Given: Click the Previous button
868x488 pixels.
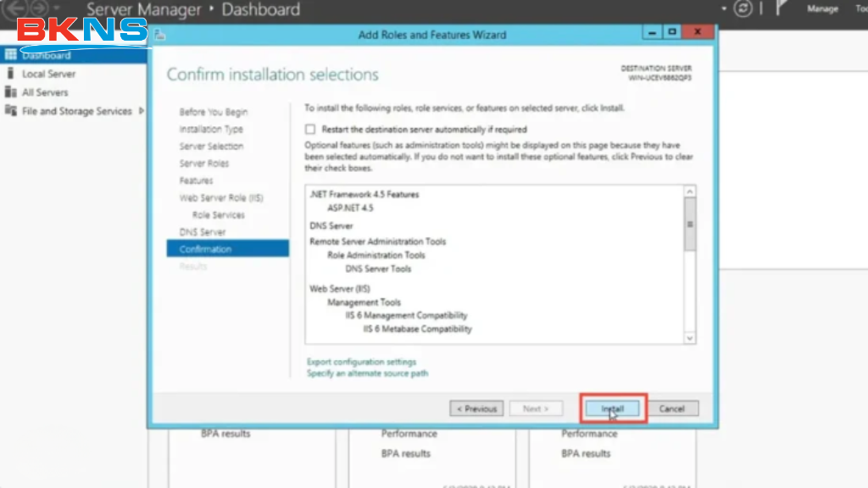Looking at the screenshot, I should tap(476, 408).
